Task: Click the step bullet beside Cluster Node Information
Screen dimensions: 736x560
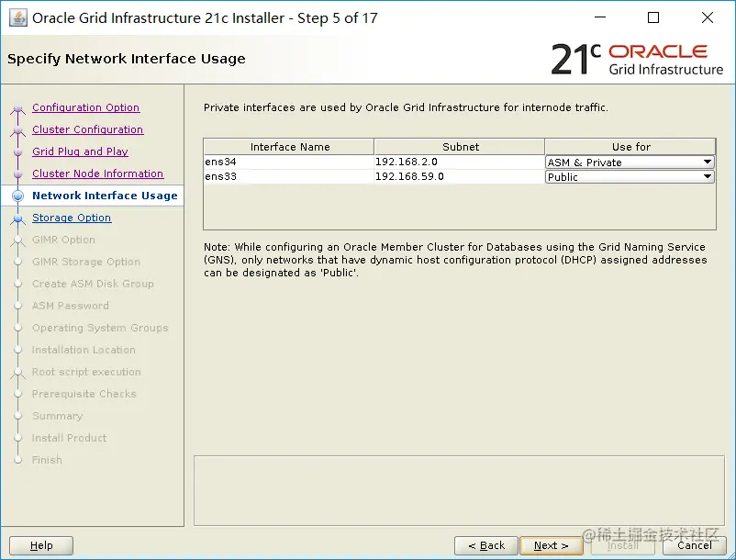Action: [17, 174]
